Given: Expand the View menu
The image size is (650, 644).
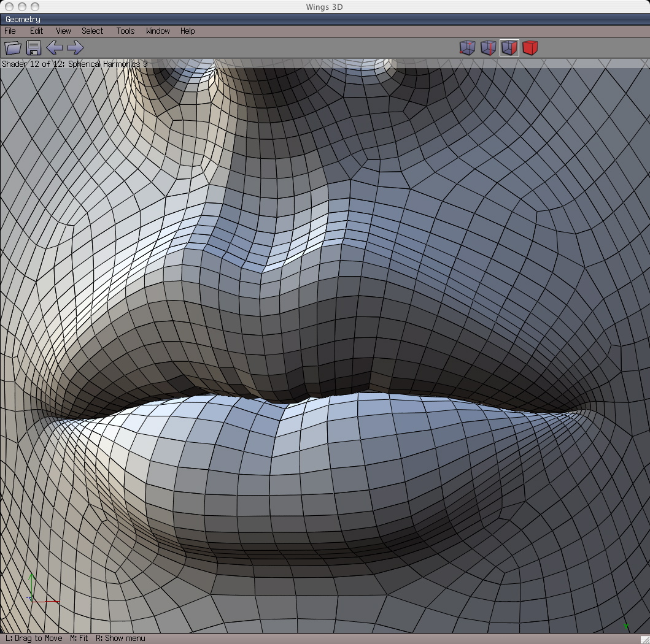Looking at the screenshot, I should coord(63,31).
